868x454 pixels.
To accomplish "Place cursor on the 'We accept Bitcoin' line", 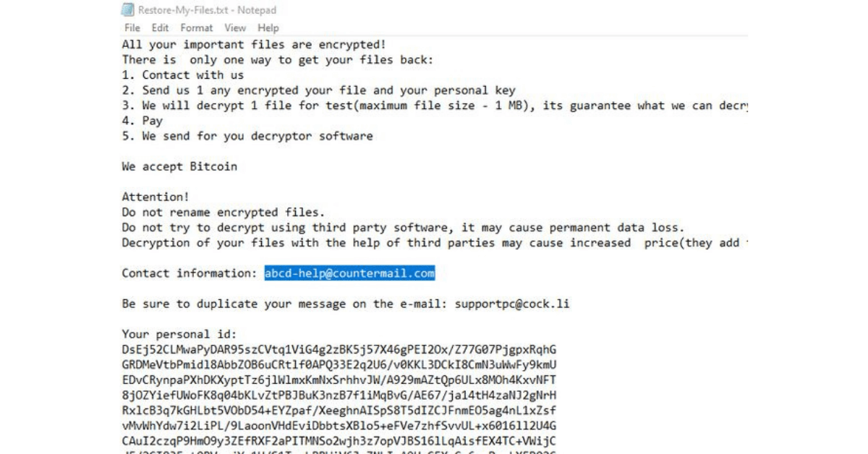I will click(x=179, y=166).
